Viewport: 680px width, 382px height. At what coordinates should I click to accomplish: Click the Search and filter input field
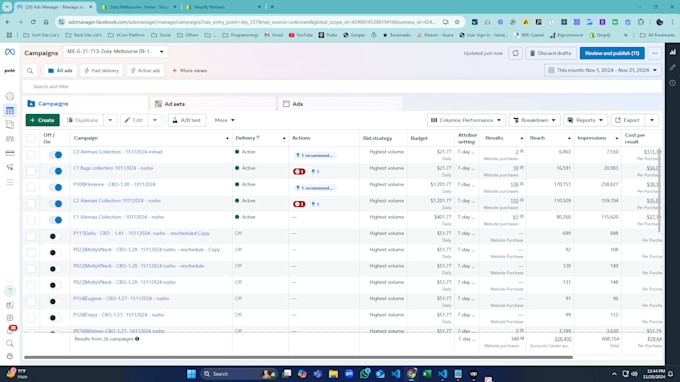coord(343,87)
